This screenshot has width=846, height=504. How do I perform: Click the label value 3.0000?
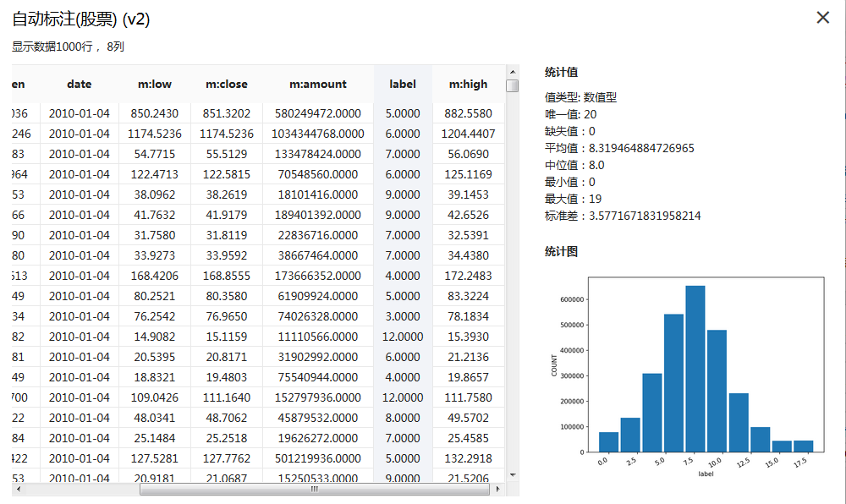point(403,316)
